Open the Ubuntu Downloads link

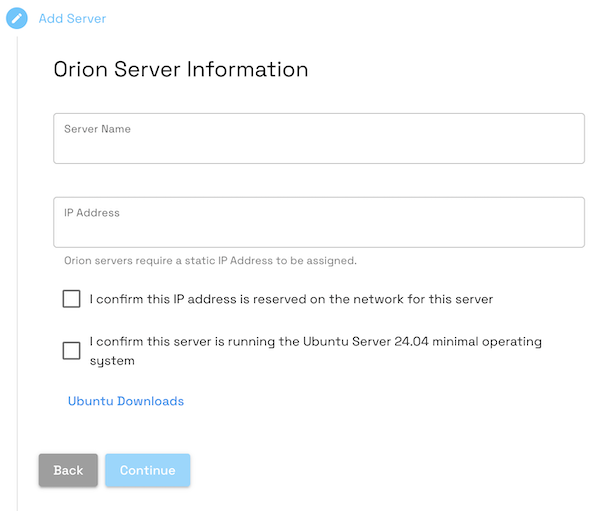pyautogui.click(x=126, y=401)
